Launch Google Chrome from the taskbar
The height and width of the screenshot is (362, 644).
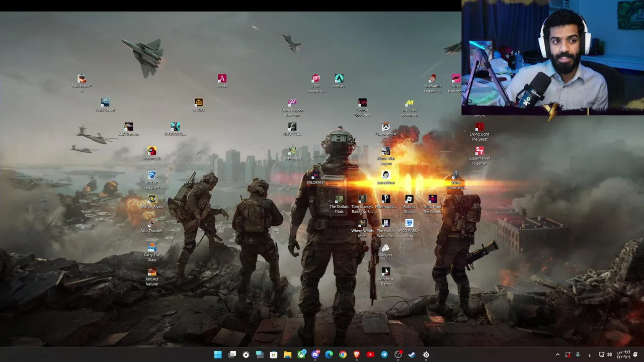pos(343,354)
